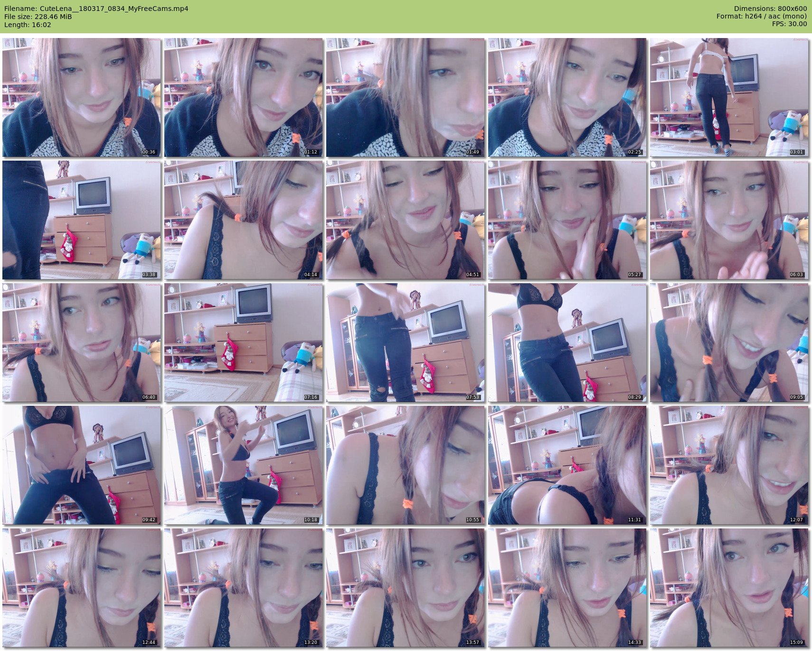Open the frame at 13:20
Image resolution: width=812 pixels, height=651 pixels.
244,588
